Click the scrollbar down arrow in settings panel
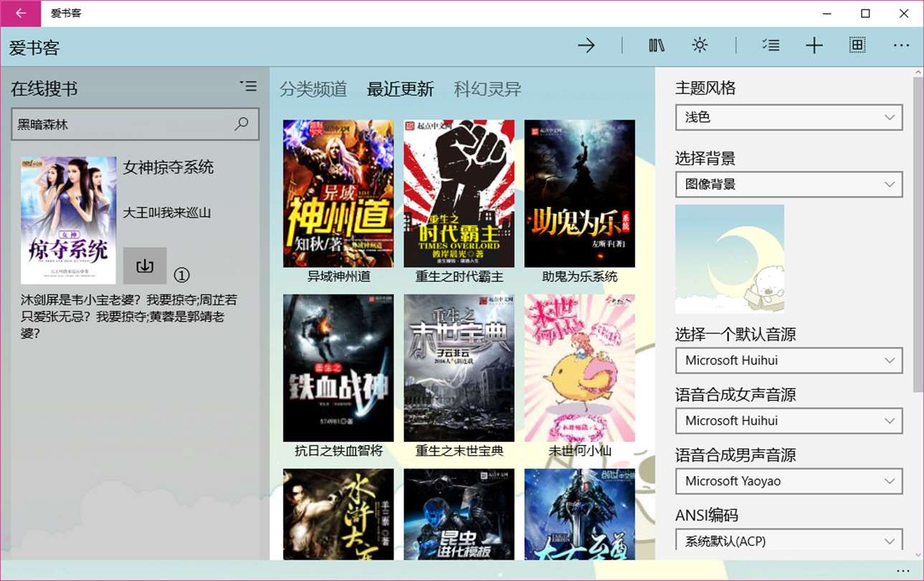Image resolution: width=924 pixels, height=581 pixels. pos(918,554)
